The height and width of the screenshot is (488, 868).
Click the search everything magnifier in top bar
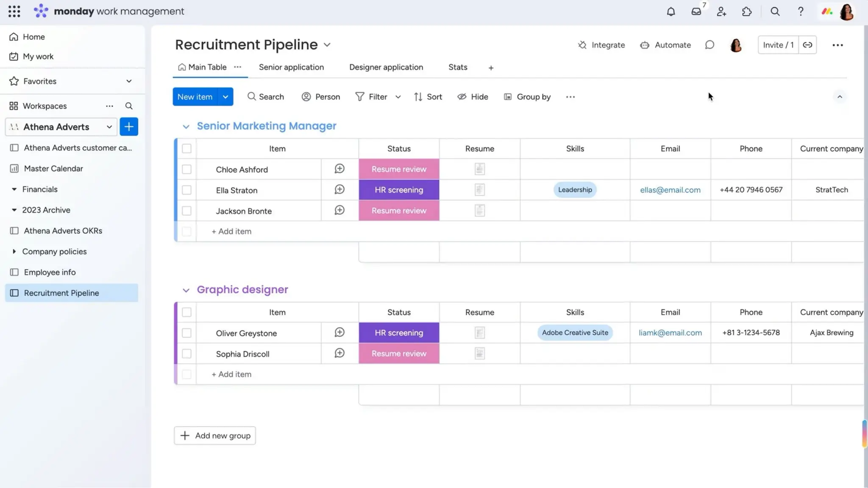775,11
